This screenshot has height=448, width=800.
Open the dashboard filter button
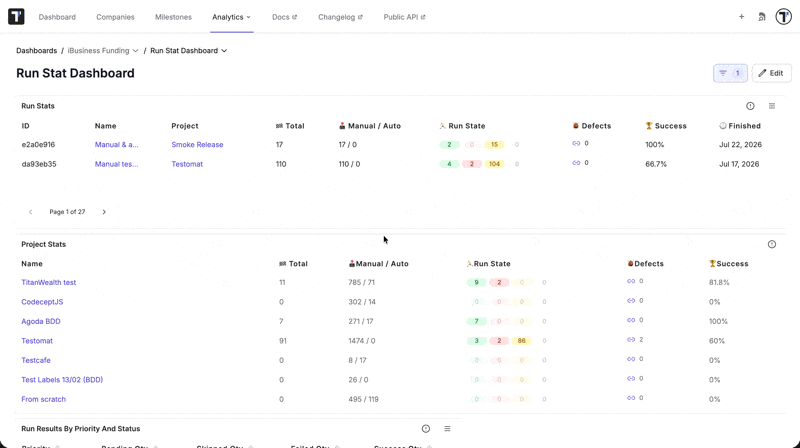(730, 73)
